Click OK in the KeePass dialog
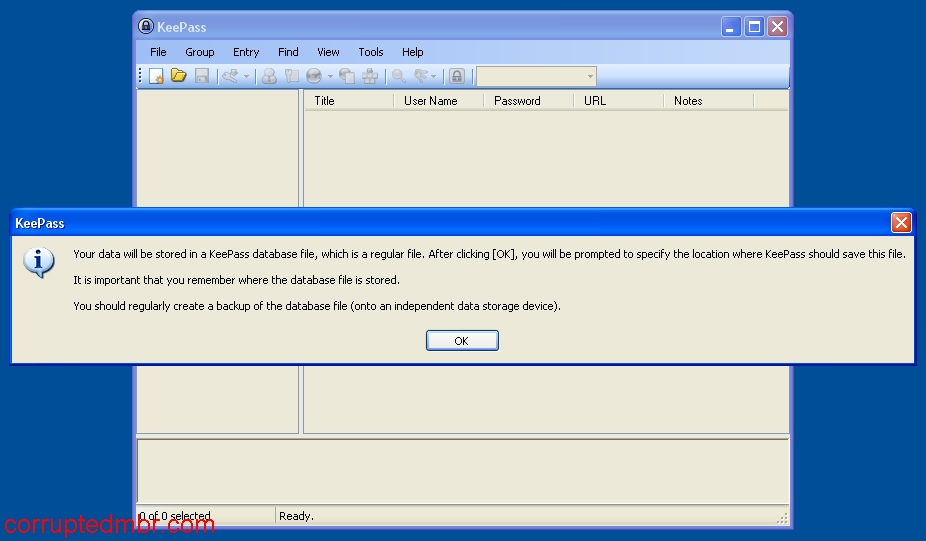 (x=462, y=341)
